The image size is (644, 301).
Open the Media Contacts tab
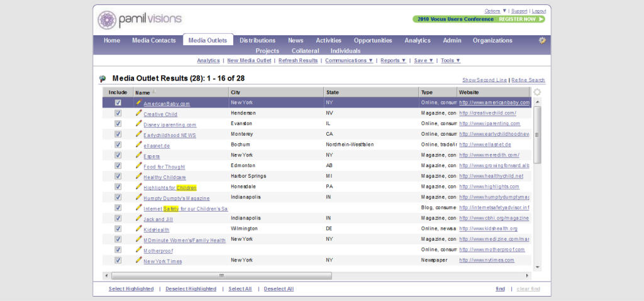[154, 40]
